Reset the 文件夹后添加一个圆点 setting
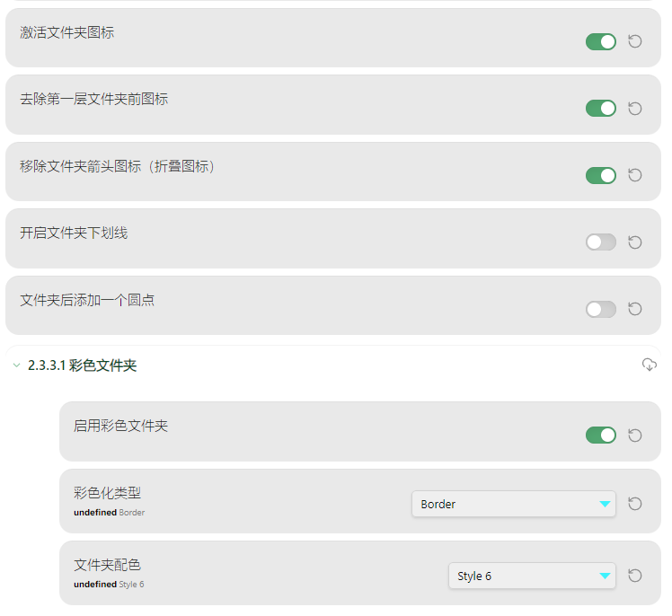The image size is (672, 616). (x=634, y=309)
